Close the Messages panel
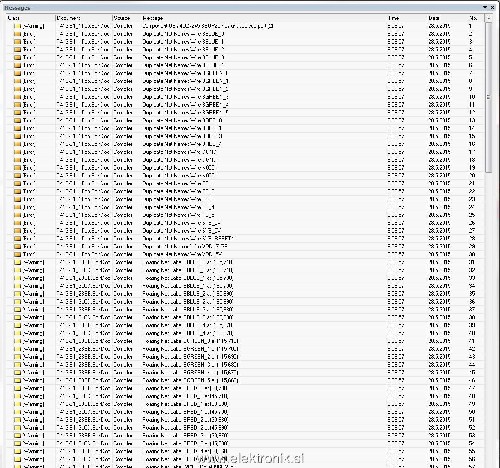Image resolution: width=500 pixels, height=468 pixels. pyautogui.click(x=492, y=7)
